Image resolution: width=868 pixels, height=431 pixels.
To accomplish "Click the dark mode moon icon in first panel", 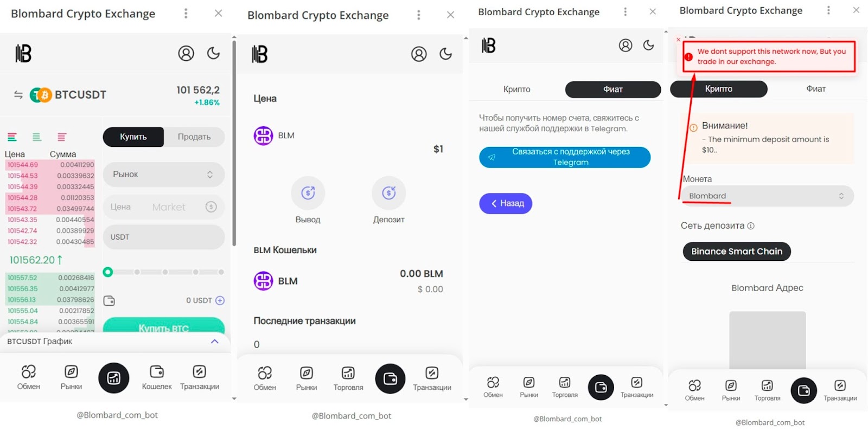I will click(213, 53).
